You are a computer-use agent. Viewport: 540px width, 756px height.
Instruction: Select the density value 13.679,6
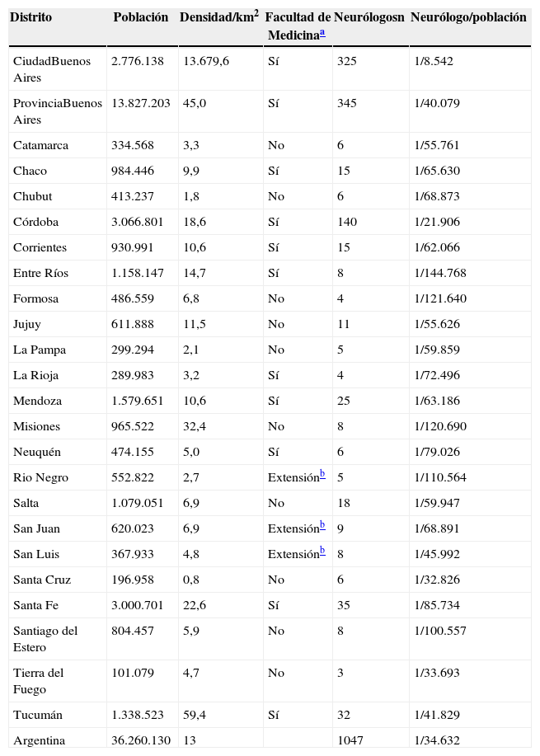point(206,61)
